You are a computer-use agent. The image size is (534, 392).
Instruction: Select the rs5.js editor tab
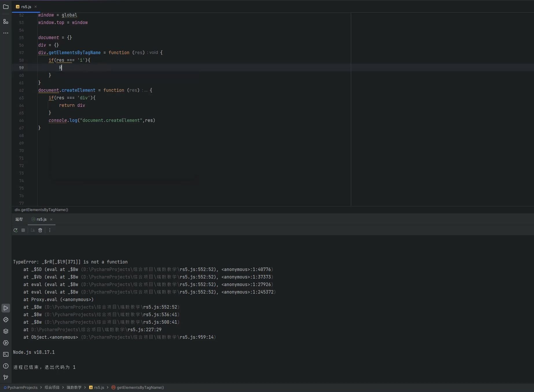click(26, 7)
